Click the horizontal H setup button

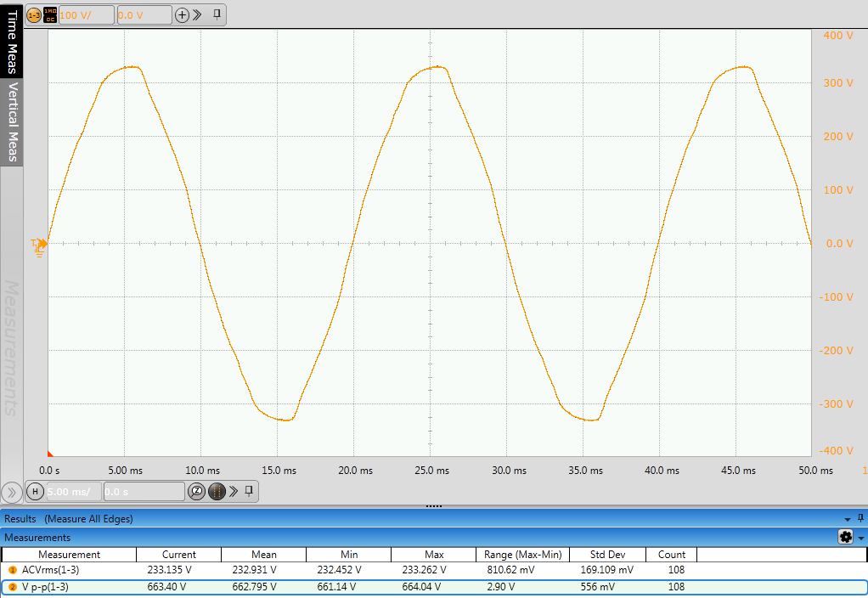pyautogui.click(x=35, y=491)
